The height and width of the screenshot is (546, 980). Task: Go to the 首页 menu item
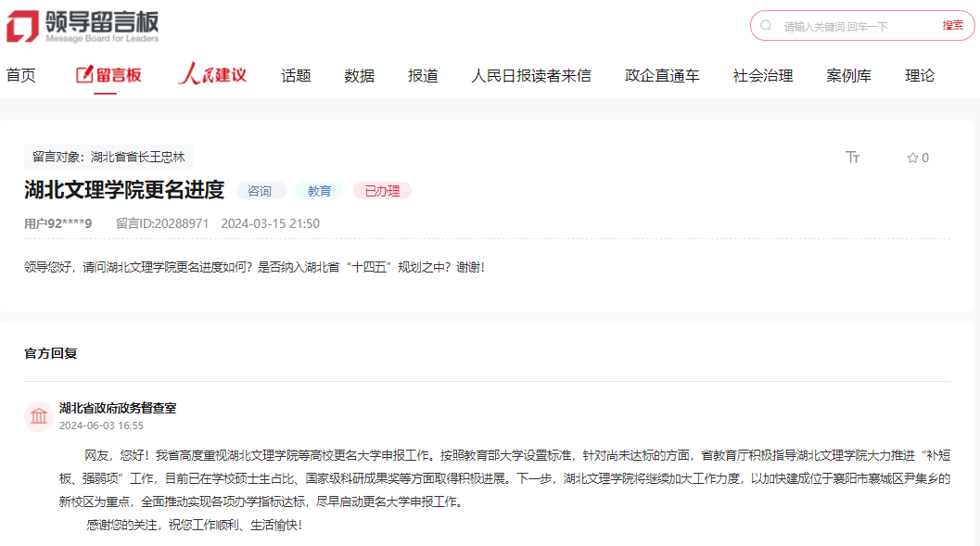click(x=20, y=76)
